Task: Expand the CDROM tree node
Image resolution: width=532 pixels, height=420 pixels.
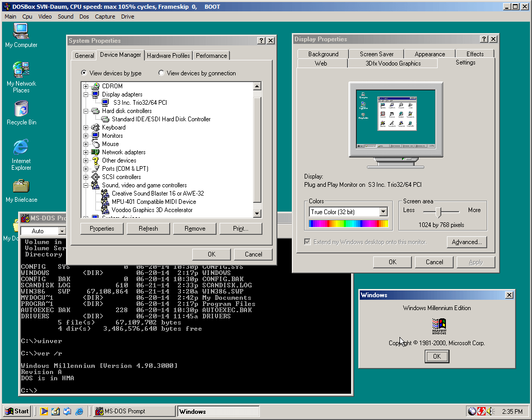Action: [x=86, y=86]
